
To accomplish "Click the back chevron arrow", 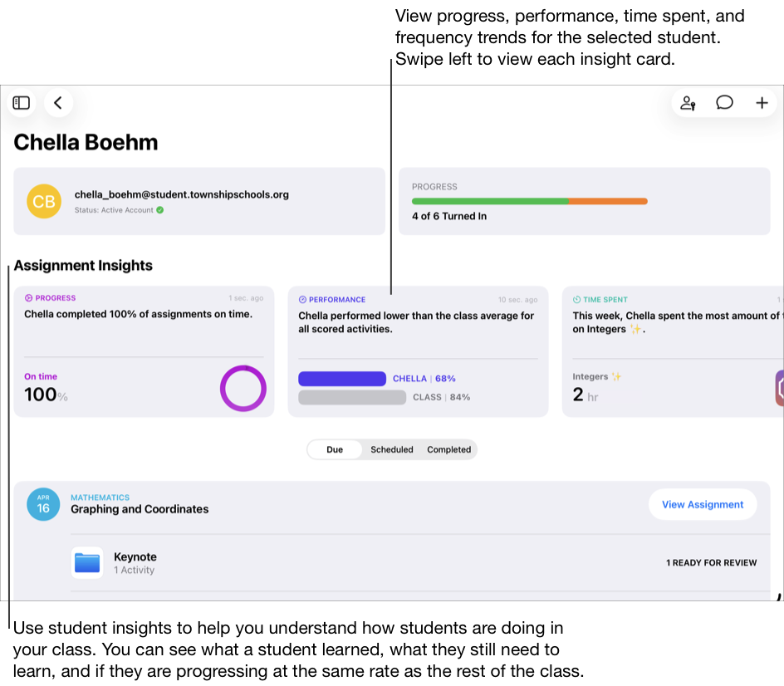I will 58,102.
